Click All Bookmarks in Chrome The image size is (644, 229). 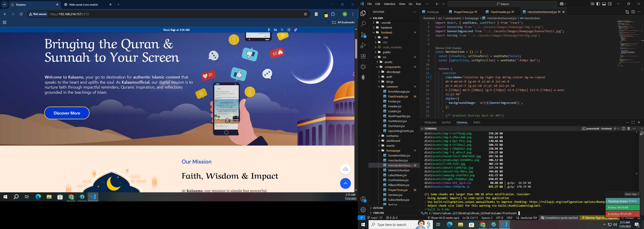pyautogui.click(x=343, y=23)
